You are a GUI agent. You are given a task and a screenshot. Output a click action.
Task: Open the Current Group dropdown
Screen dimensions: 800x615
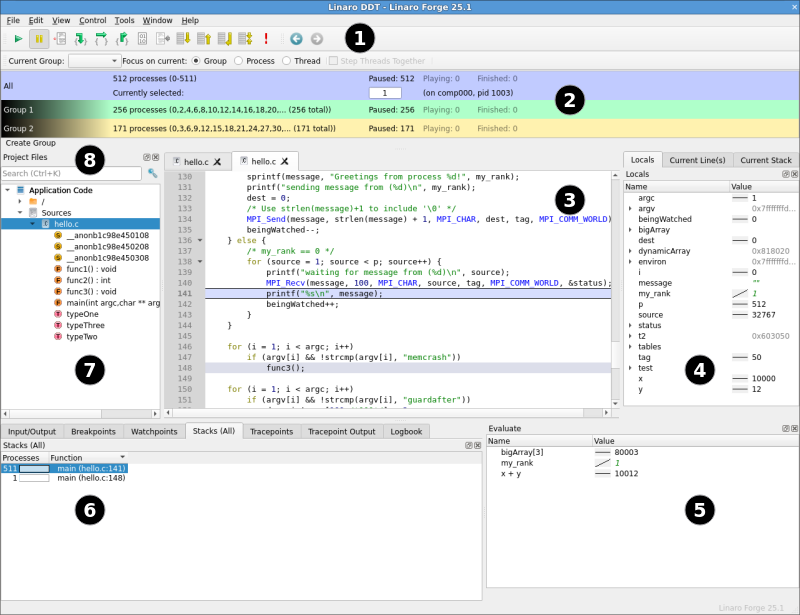point(93,61)
